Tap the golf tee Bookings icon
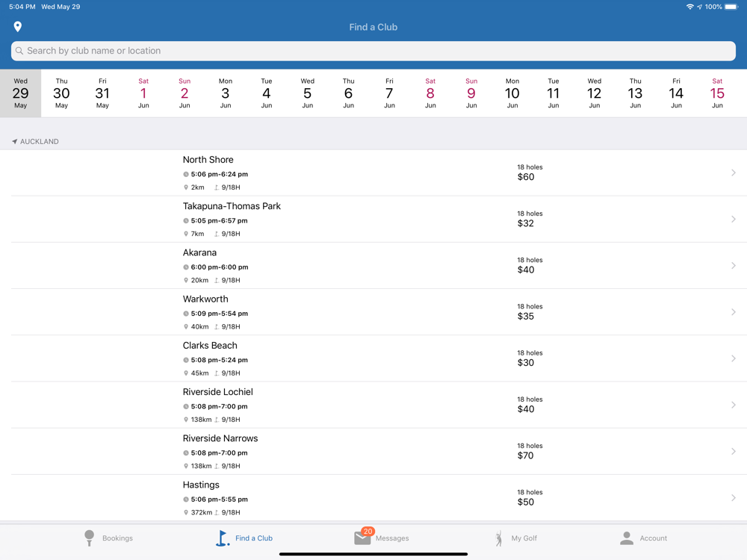 [89, 538]
